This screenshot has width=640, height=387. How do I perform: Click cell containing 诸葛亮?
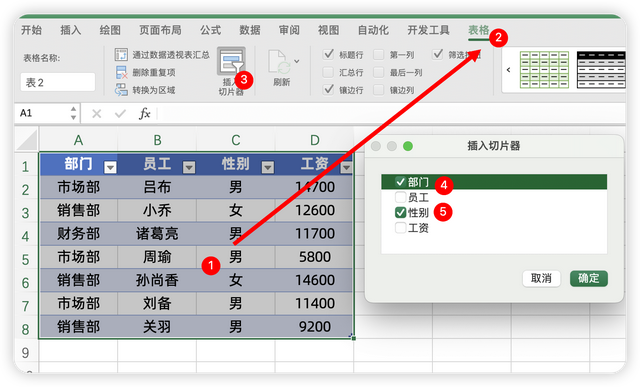tap(157, 234)
